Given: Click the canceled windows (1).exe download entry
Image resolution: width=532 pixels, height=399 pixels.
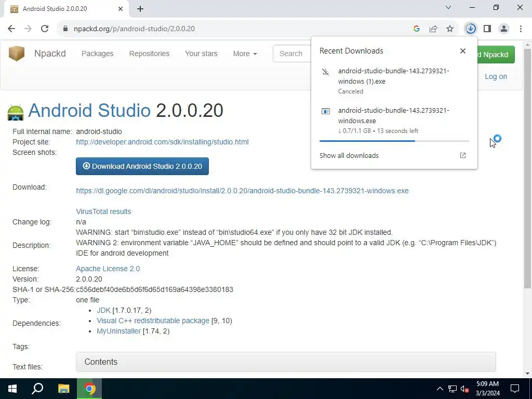Looking at the screenshot, I should click(x=394, y=81).
